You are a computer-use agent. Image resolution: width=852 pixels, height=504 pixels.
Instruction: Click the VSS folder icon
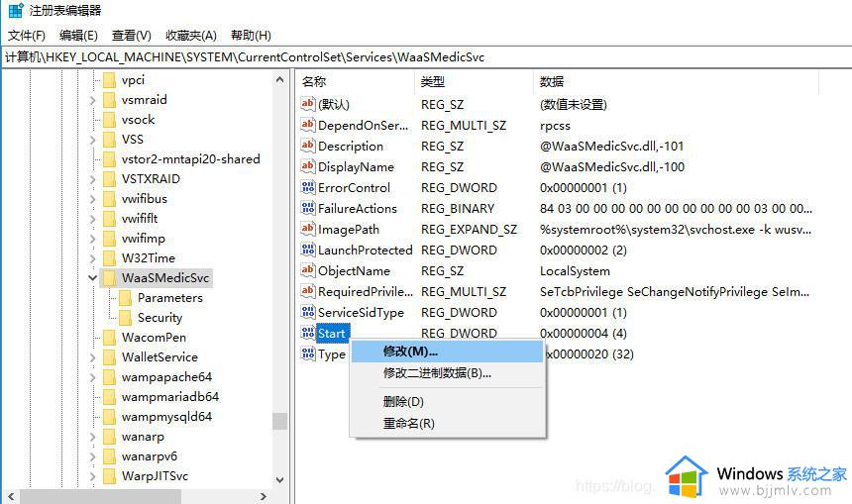[109, 140]
